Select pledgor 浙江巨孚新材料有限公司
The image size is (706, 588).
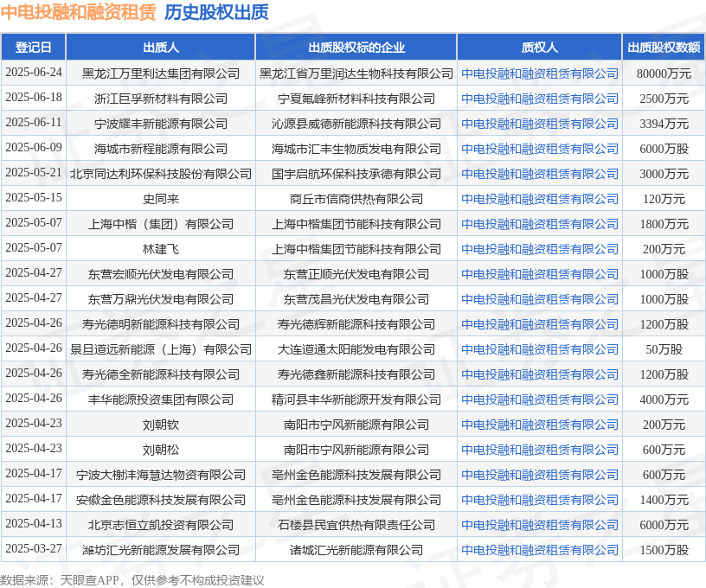[x=161, y=99]
